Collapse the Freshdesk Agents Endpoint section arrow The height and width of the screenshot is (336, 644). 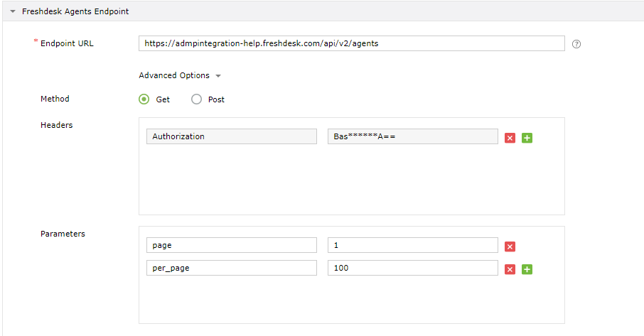pos(13,12)
